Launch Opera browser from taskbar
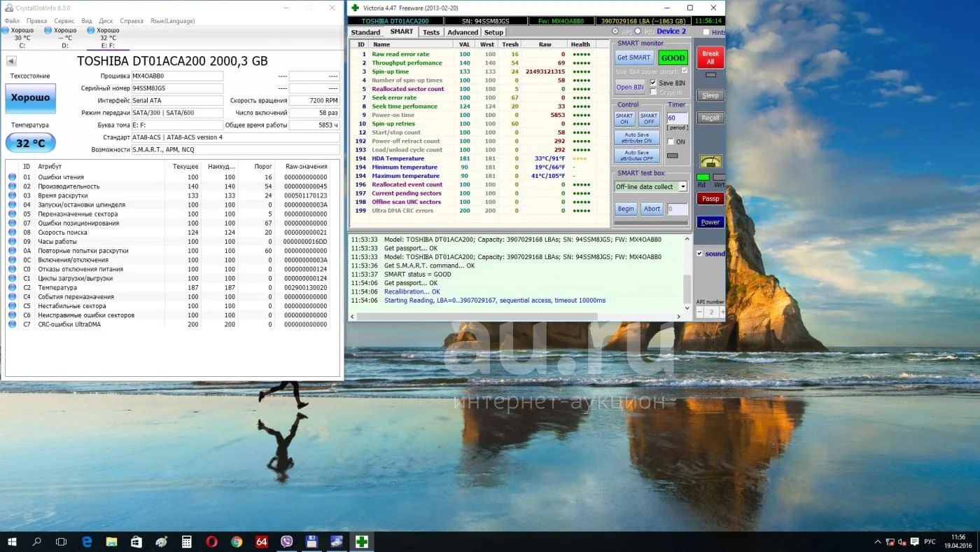Image resolution: width=980 pixels, height=552 pixels. 211,541
